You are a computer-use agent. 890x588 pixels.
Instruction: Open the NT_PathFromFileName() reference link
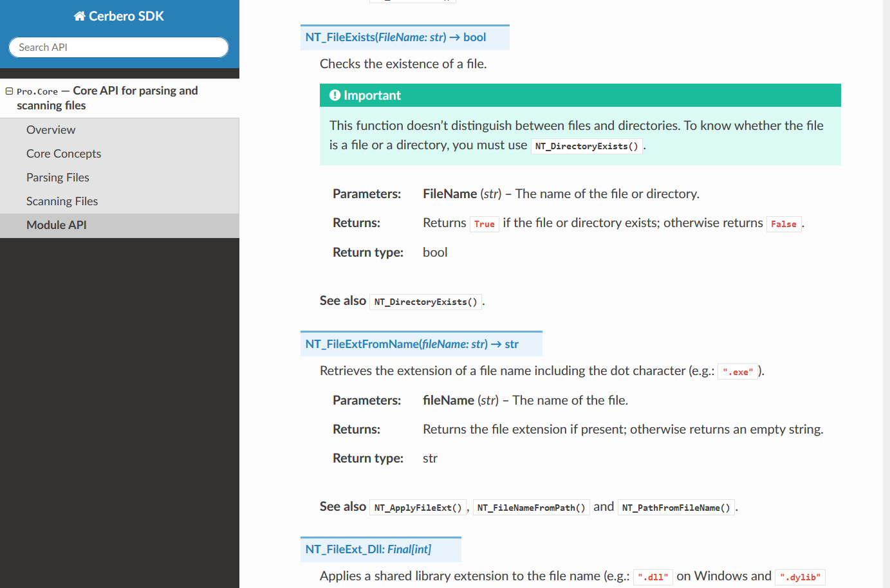coord(676,508)
